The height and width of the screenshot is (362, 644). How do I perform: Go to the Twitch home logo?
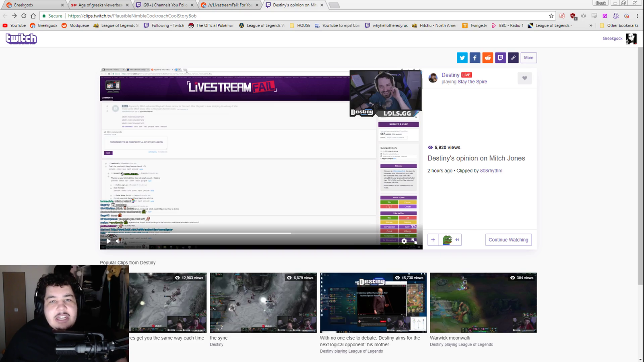[21, 39]
